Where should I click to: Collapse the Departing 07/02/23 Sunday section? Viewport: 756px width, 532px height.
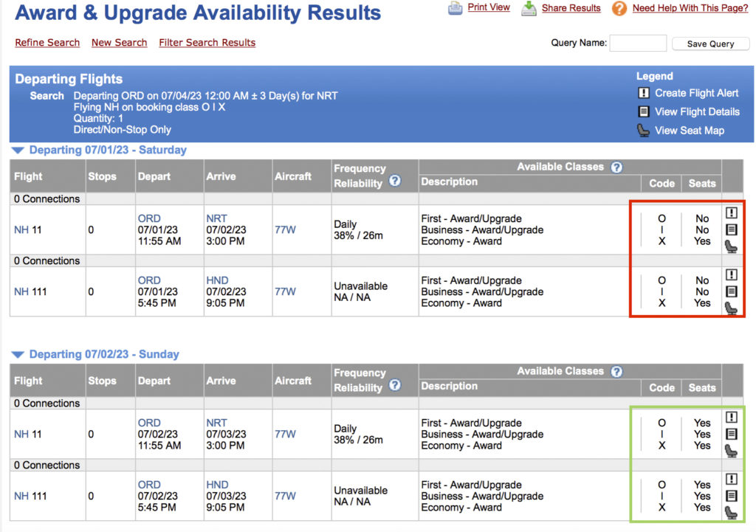[x=18, y=355]
